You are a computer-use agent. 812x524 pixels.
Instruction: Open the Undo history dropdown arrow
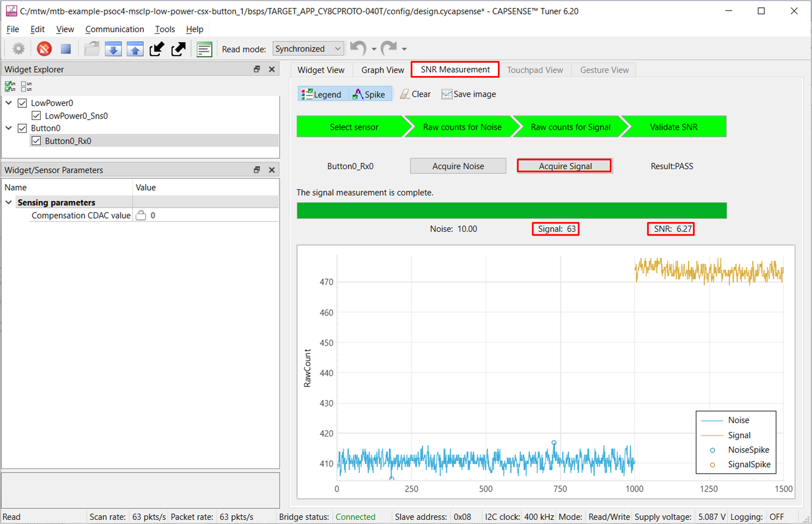(x=374, y=49)
